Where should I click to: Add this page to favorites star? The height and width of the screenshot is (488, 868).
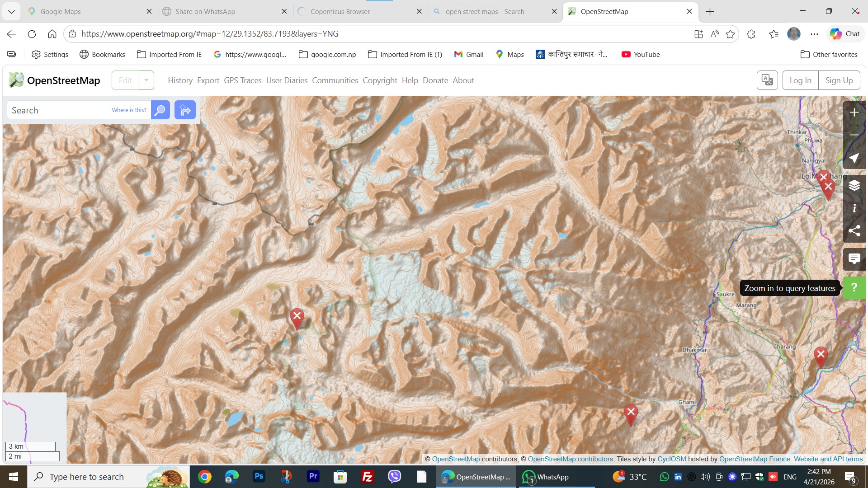(730, 34)
